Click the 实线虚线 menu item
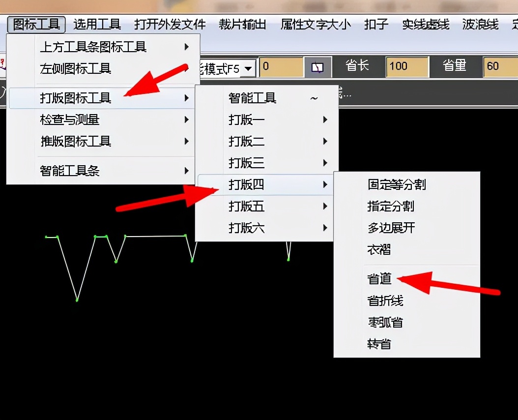518x420 pixels. coord(426,23)
